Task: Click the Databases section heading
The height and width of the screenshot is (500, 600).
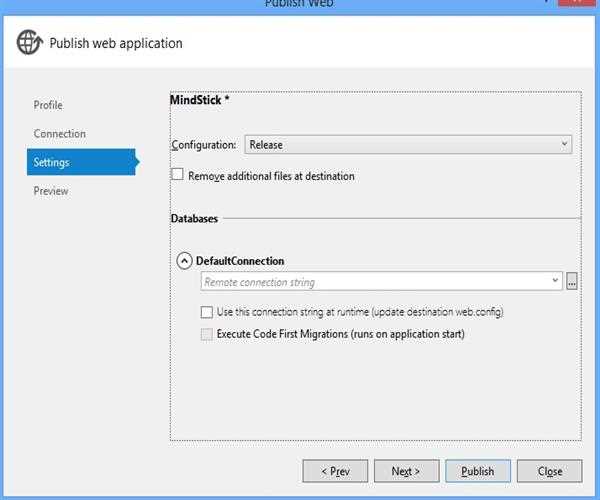Action: (x=194, y=217)
